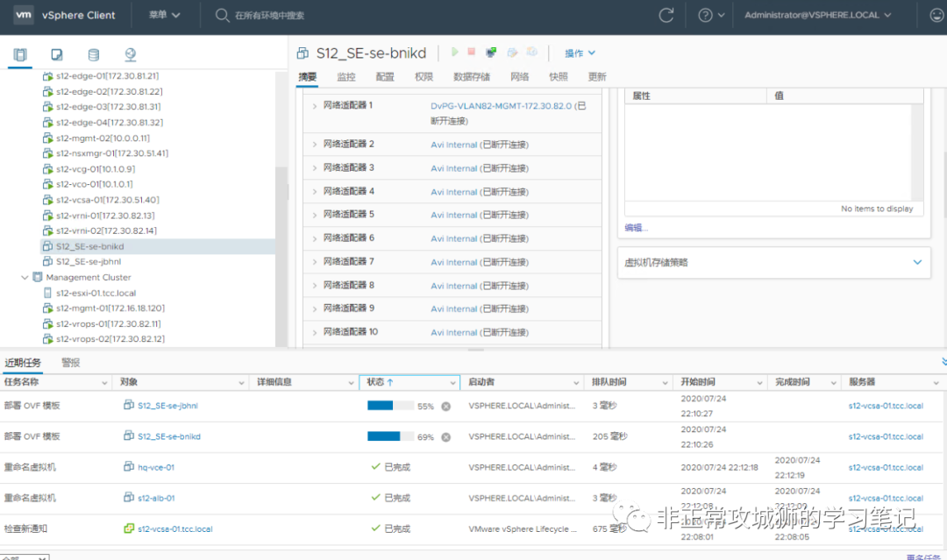Click VM icon beside s12-edge-01
Viewport: 947px width, 560px height.
point(47,76)
